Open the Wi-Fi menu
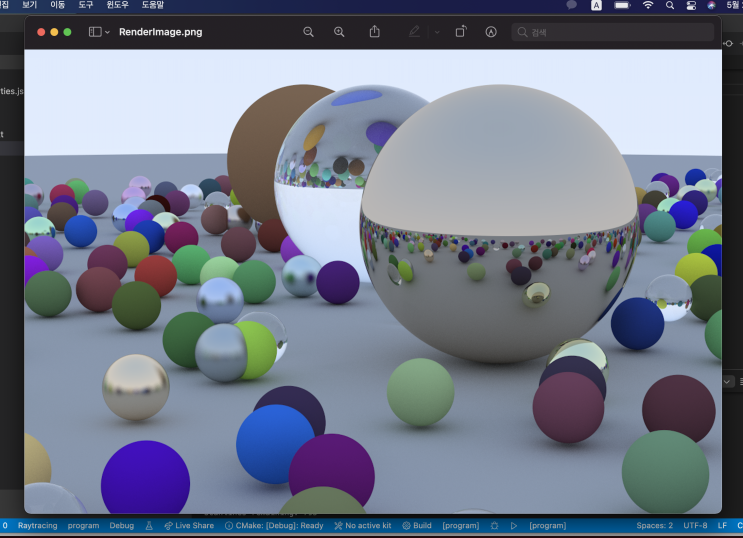The height and width of the screenshot is (538, 743). (648, 5)
